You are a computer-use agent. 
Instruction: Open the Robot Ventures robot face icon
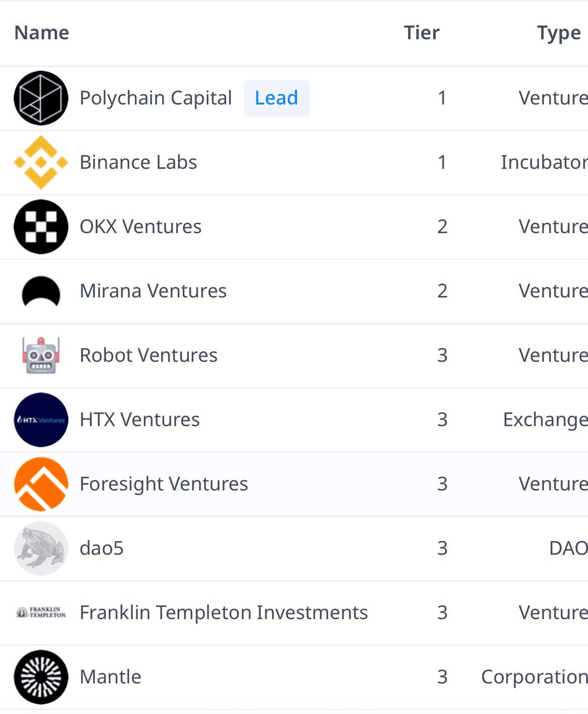point(41,355)
